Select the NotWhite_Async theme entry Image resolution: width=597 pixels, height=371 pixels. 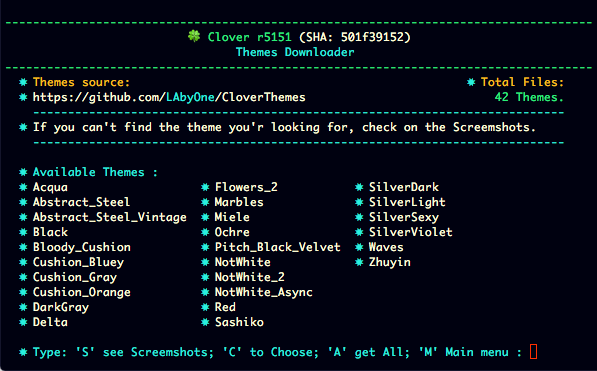[263, 292]
